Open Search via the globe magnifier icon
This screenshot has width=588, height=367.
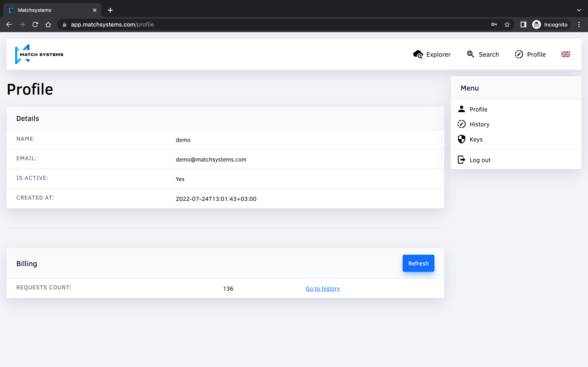pyautogui.click(x=471, y=54)
